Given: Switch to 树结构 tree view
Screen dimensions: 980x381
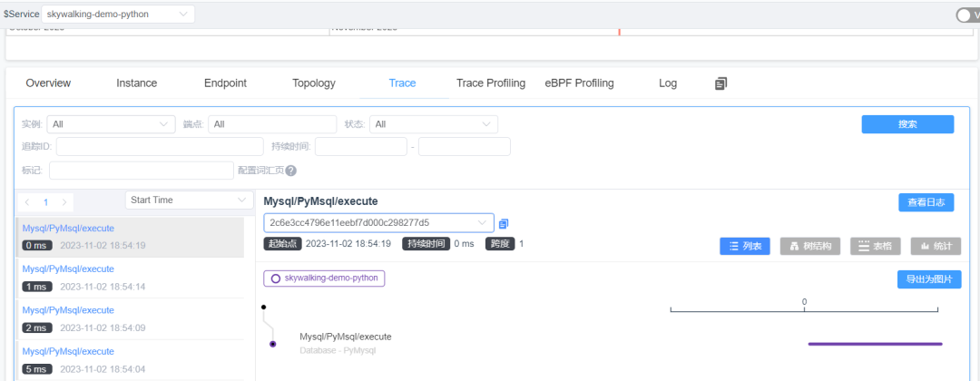Looking at the screenshot, I should click(x=810, y=246).
